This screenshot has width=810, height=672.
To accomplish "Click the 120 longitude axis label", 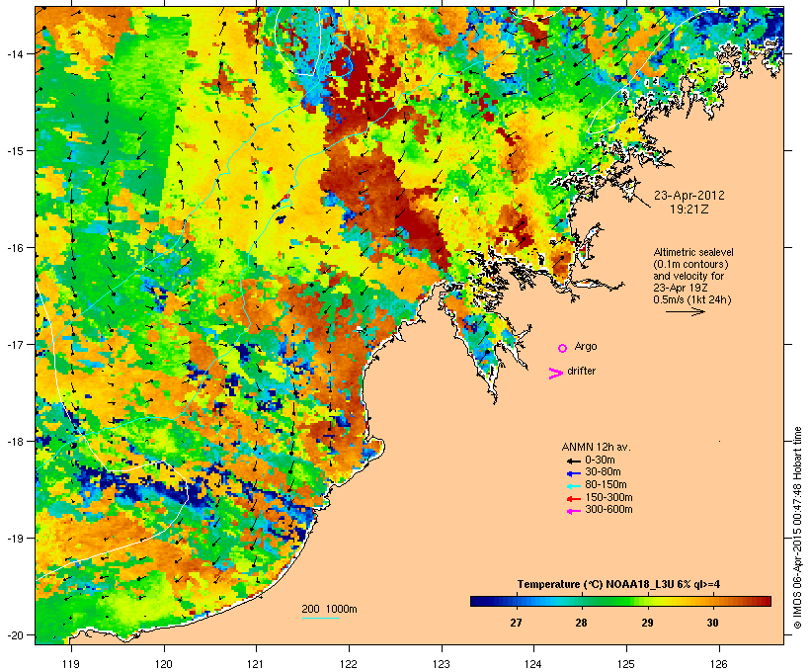I will (x=164, y=664).
